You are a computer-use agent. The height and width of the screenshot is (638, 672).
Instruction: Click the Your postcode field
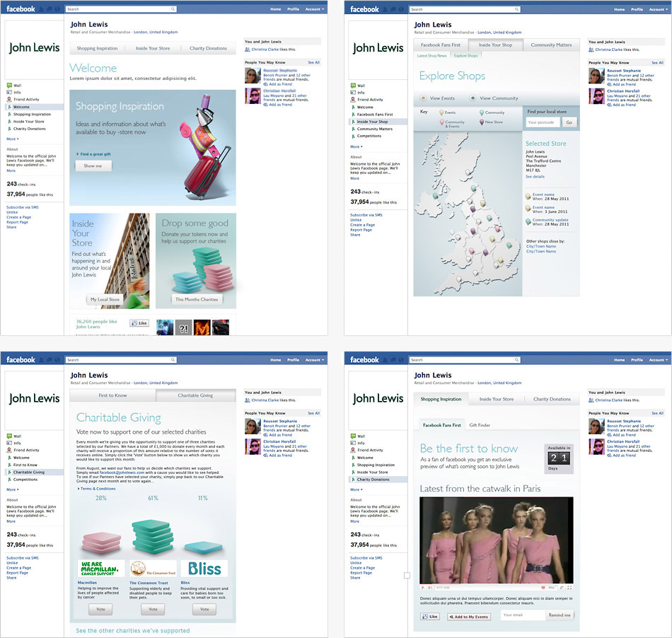pyautogui.click(x=543, y=122)
